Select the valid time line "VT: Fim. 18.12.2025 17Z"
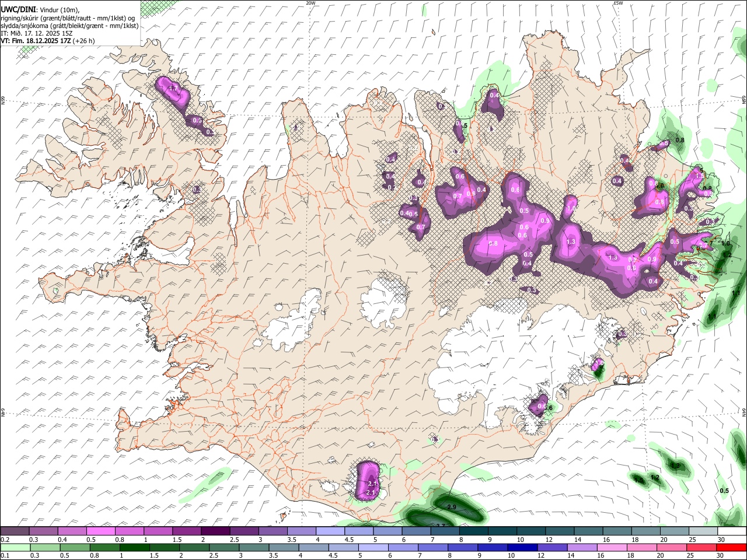The width and height of the screenshot is (747, 560). [36, 41]
